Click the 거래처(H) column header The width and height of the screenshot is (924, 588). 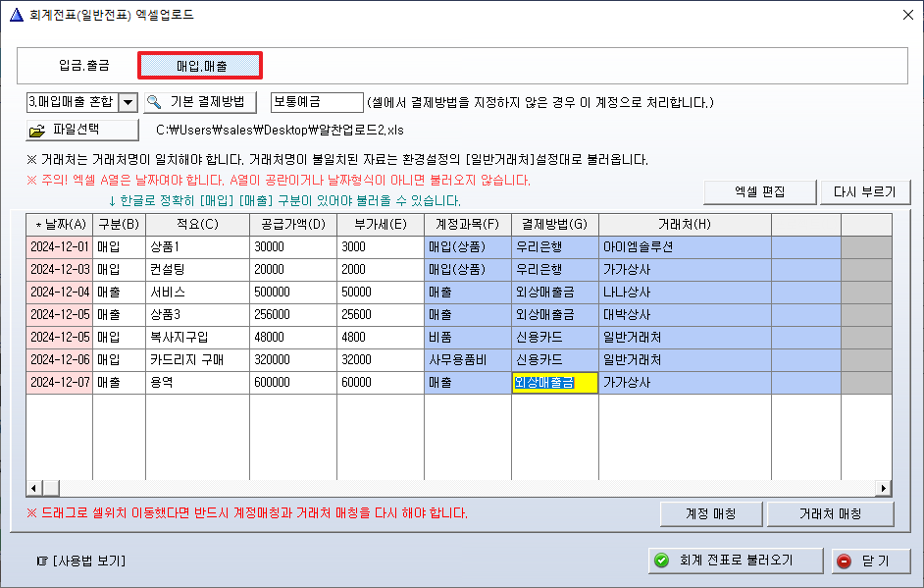tap(685, 225)
